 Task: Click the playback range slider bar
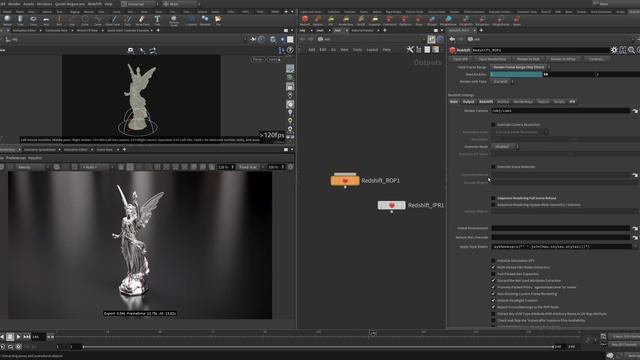point(318,347)
